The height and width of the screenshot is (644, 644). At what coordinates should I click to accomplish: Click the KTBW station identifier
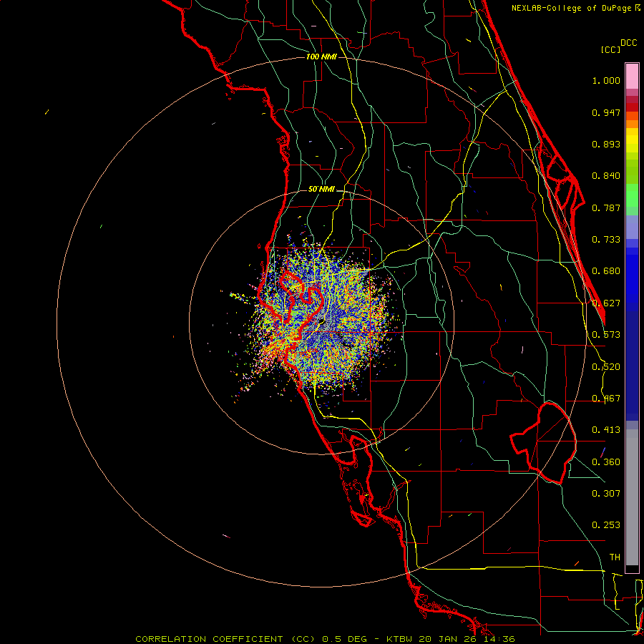399,639
